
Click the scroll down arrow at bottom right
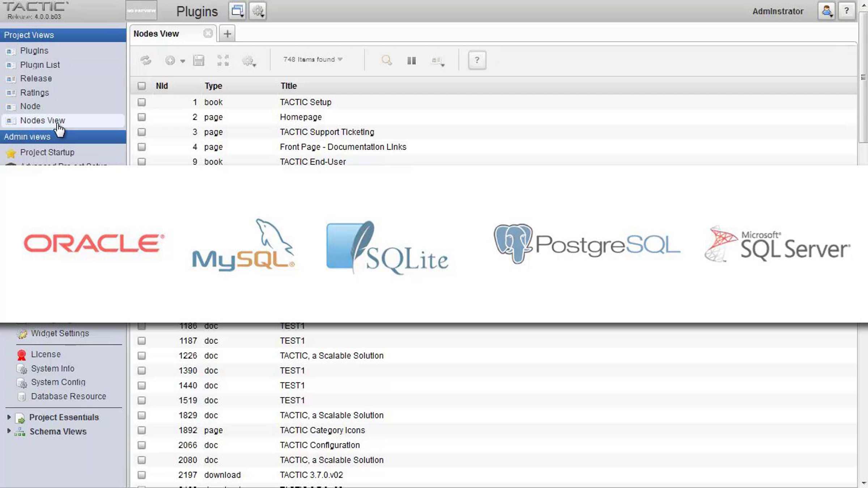pyautogui.click(x=864, y=483)
